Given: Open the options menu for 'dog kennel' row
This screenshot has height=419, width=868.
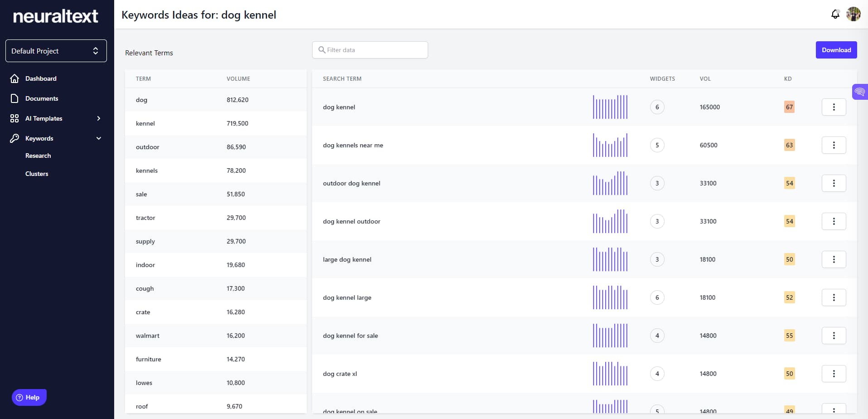Looking at the screenshot, I should tap(834, 107).
